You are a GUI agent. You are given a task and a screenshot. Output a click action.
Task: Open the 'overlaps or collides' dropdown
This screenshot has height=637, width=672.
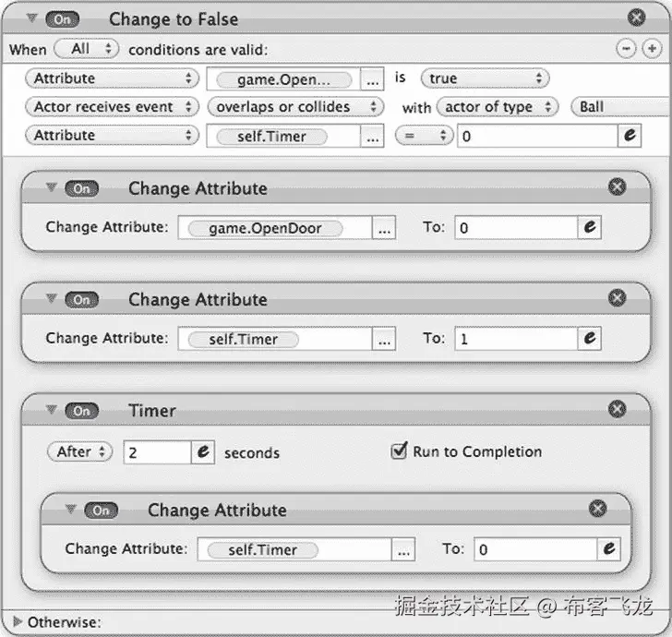(295, 107)
